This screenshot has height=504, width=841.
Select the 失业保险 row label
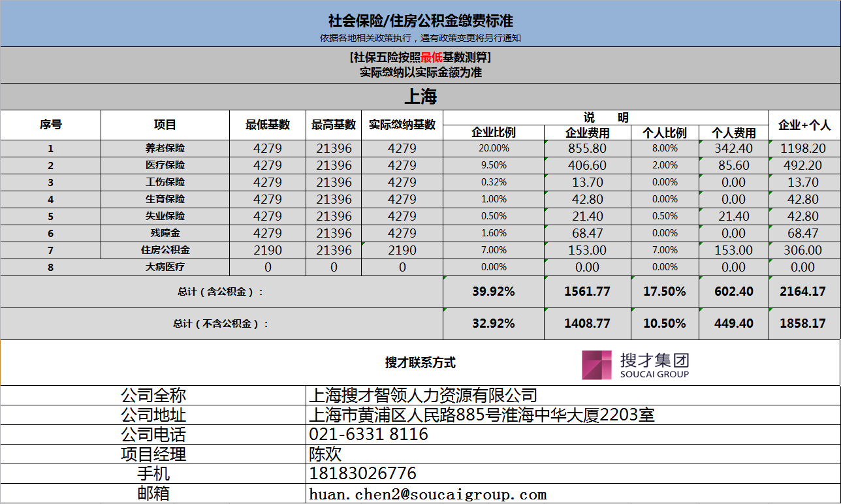pyautogui.click(x=165, y=216)
